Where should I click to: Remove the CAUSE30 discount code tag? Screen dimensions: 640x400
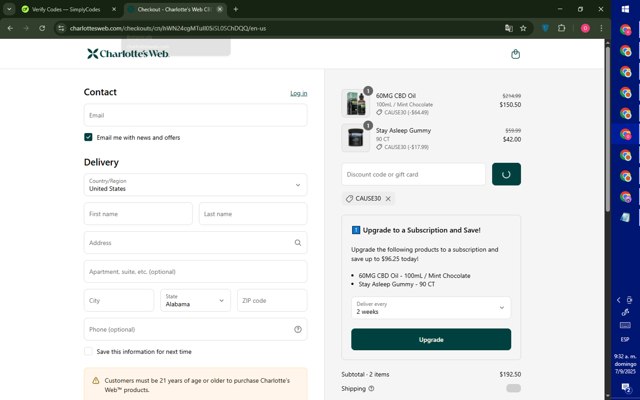coord(388,199)
